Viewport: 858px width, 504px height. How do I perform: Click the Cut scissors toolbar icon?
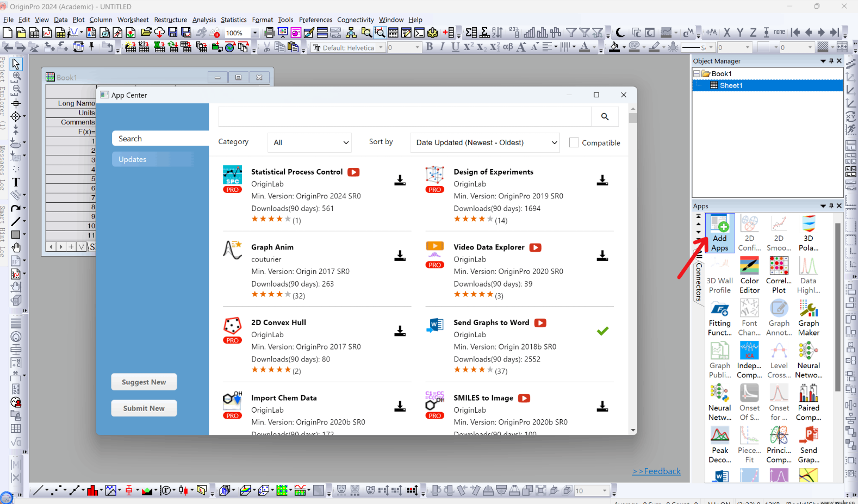(266, 47)
